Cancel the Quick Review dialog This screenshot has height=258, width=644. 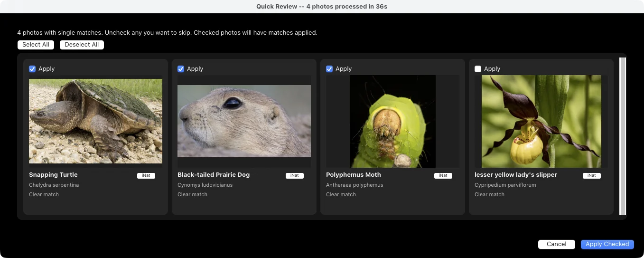tap(556, 244)
